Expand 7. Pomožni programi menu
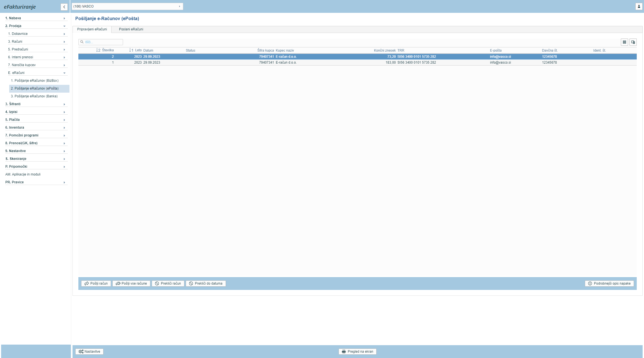This screenshot has width=644, height=358. (x=36, y=135)
